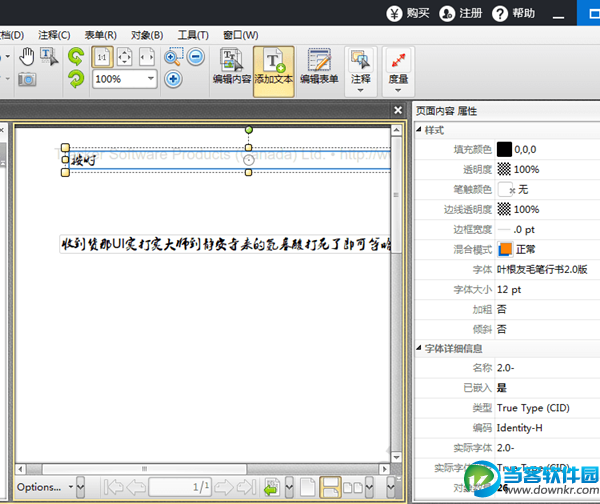600x504 pixels.
Task: Click the 笔触颜色 stroke color swatch
Action: coord(505,189)
